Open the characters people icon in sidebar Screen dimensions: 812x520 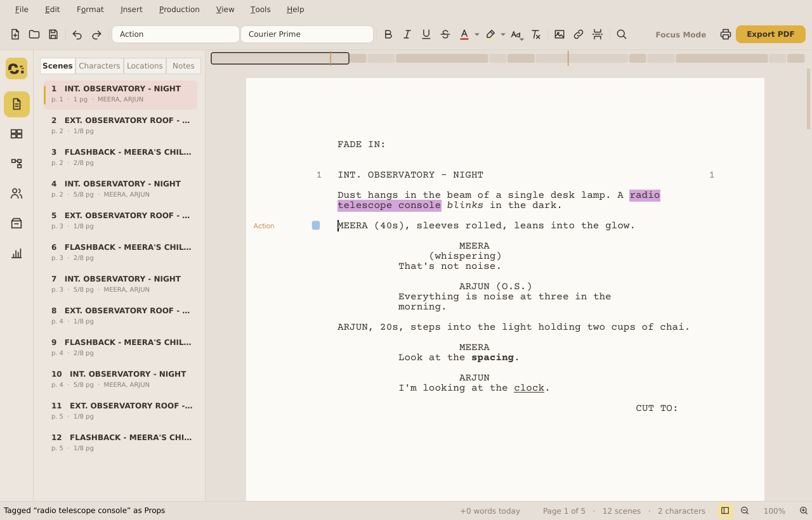click(x=16, y=193)
